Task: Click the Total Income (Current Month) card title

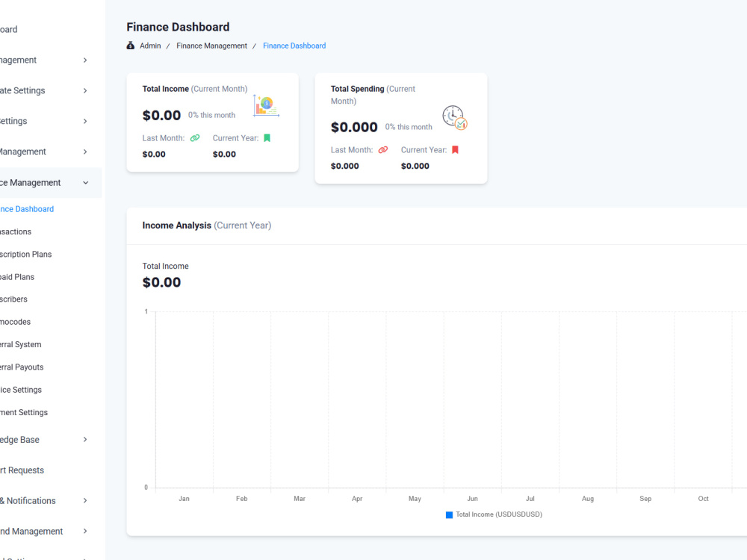Action: click(195, 89)
